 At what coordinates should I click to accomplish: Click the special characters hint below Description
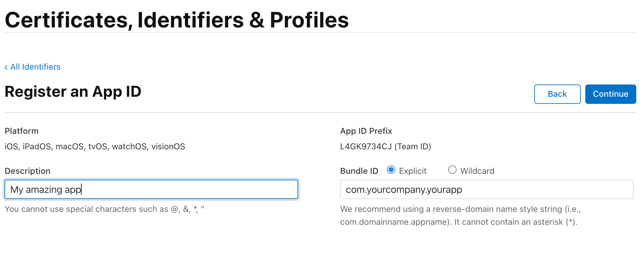coord(104,209)
